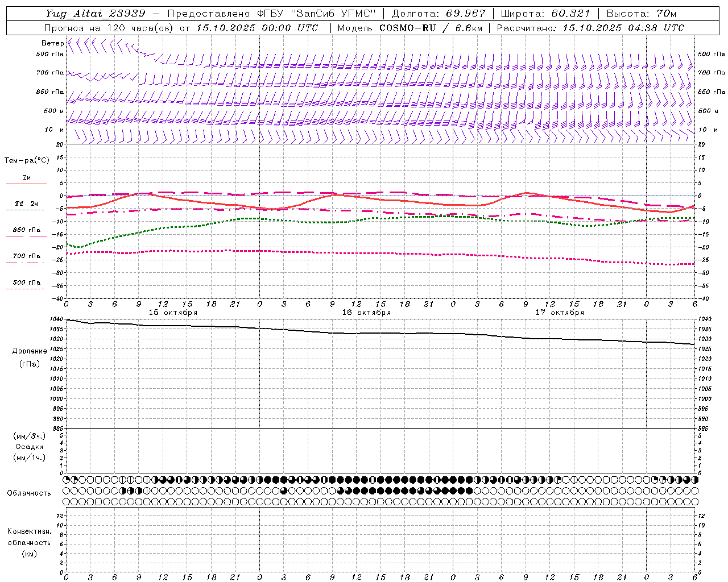Click the 'Облачность' cloud cover row label

pyautogui.click(x=29, y=493)
